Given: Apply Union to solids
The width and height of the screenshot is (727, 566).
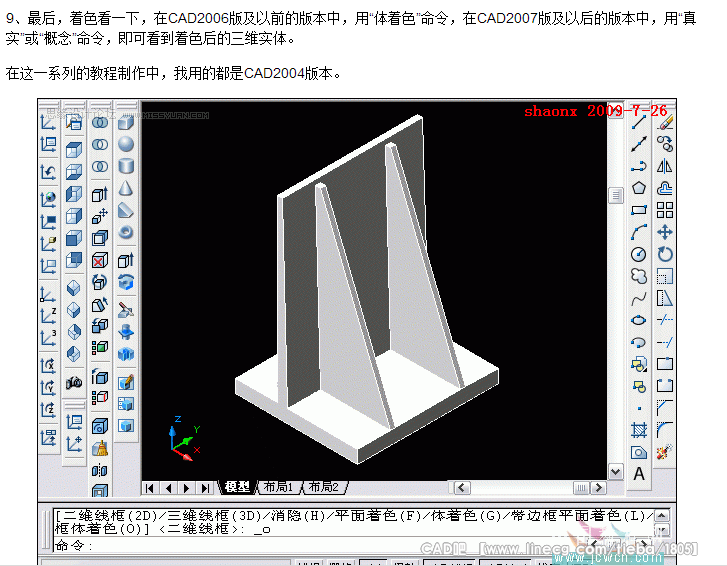Looking at the screenshot, I should [100, 122].
